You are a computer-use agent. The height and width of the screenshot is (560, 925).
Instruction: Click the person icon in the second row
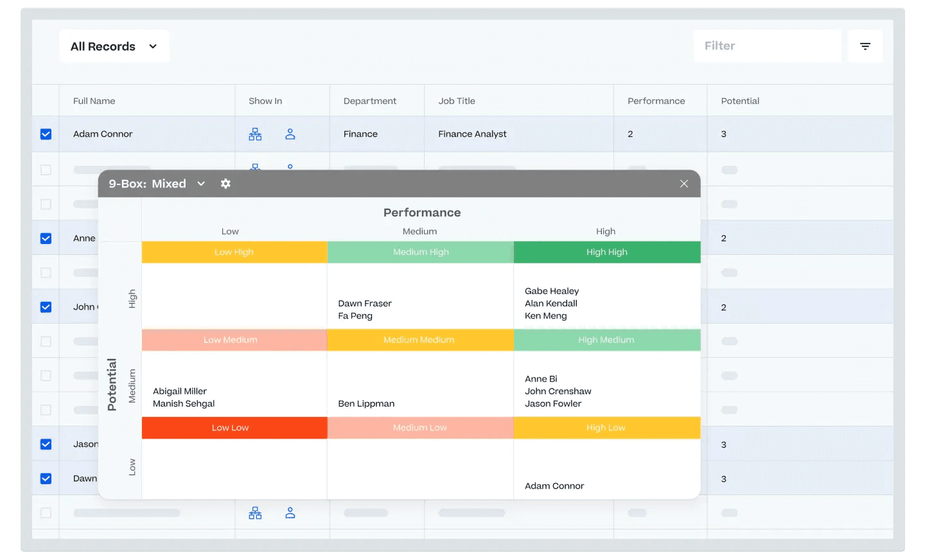tap(290, 168)
